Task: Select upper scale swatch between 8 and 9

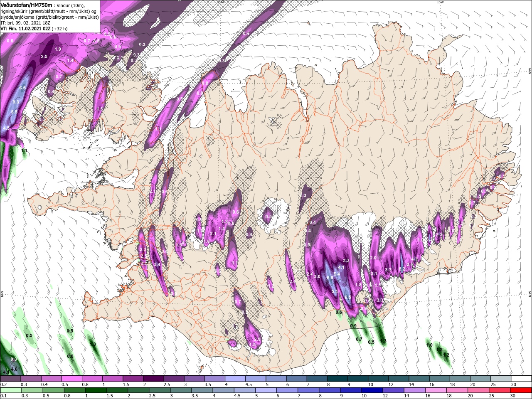Action: (x=337, y=379)
